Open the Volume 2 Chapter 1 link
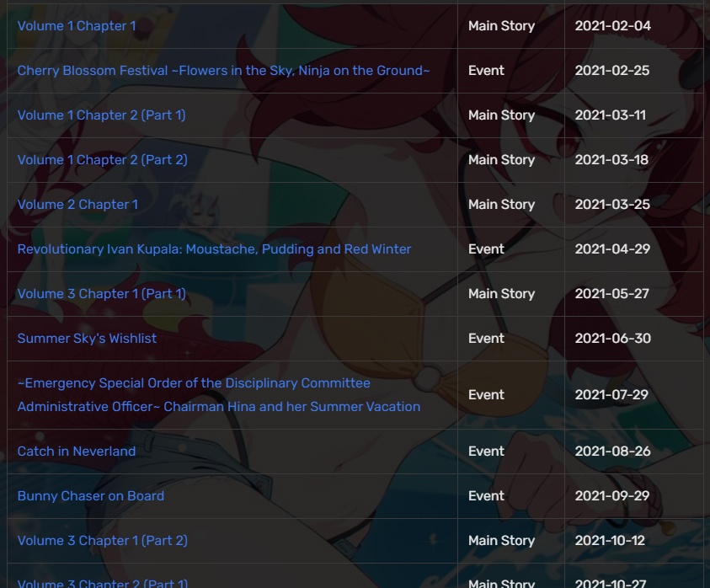This screenshot has height=588, width=710. (x=77, y=205)
